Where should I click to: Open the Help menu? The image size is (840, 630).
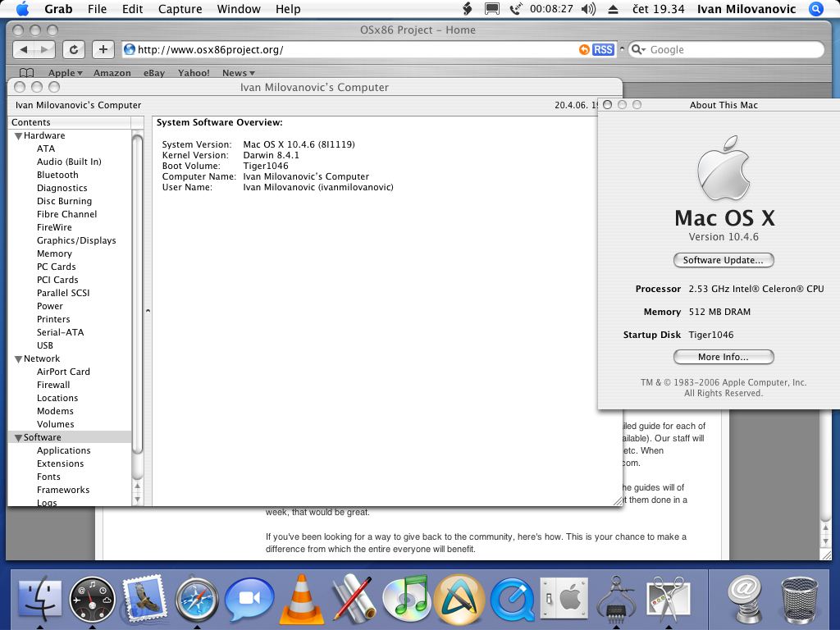tap(288, 9)
